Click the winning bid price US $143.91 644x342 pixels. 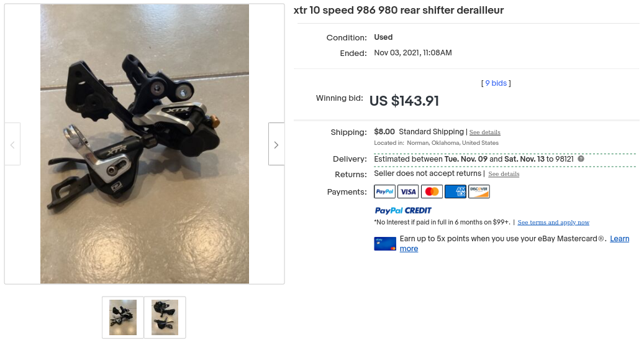click(404, 101)
